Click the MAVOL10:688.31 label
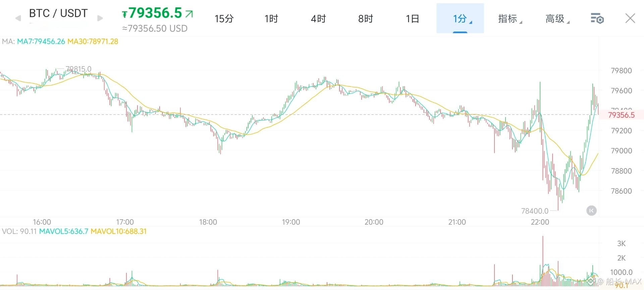The width and height of the screenshot is (644, 290). click(x=119, y=231)
